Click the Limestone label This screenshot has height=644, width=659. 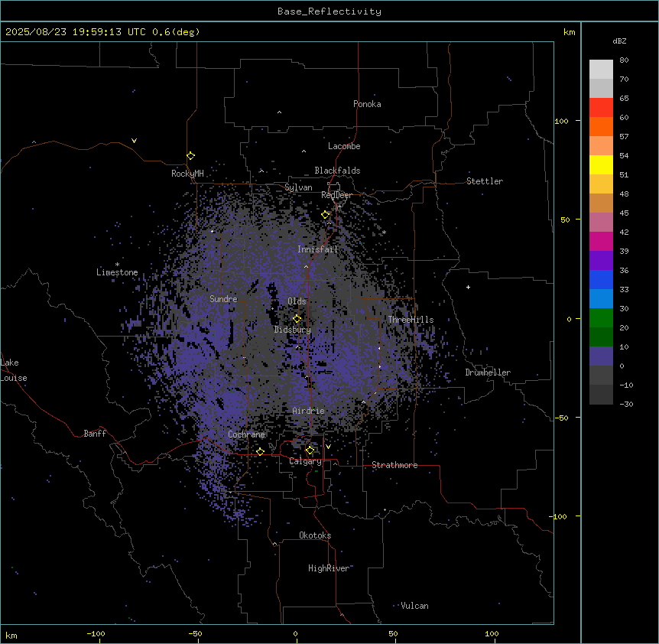click(x=117, y=272)
